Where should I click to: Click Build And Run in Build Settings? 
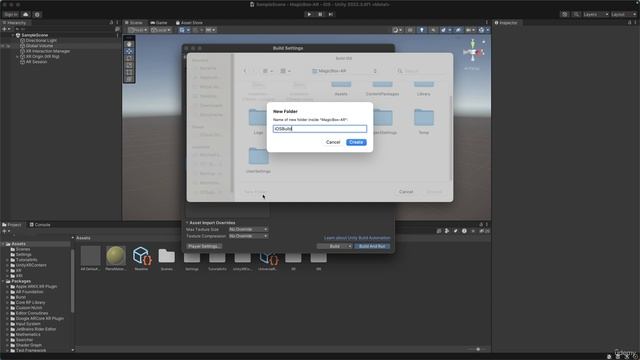[372, 247]
